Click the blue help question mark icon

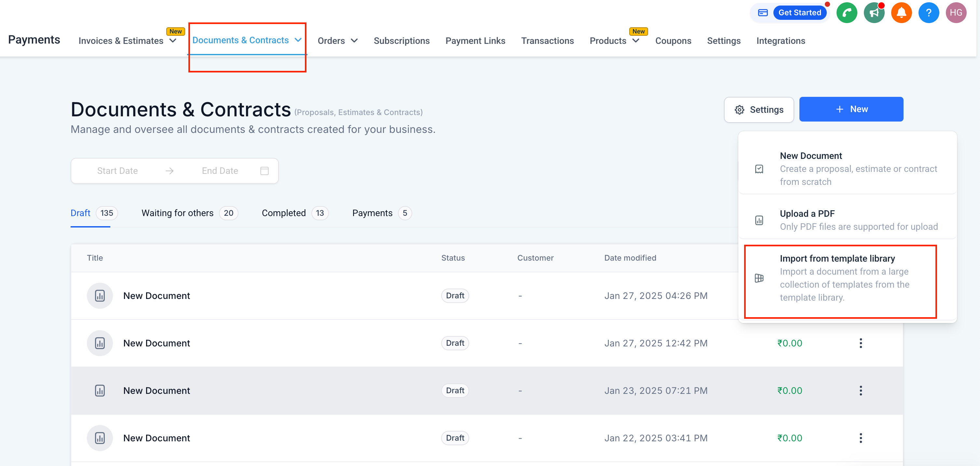tap(929, 13)
